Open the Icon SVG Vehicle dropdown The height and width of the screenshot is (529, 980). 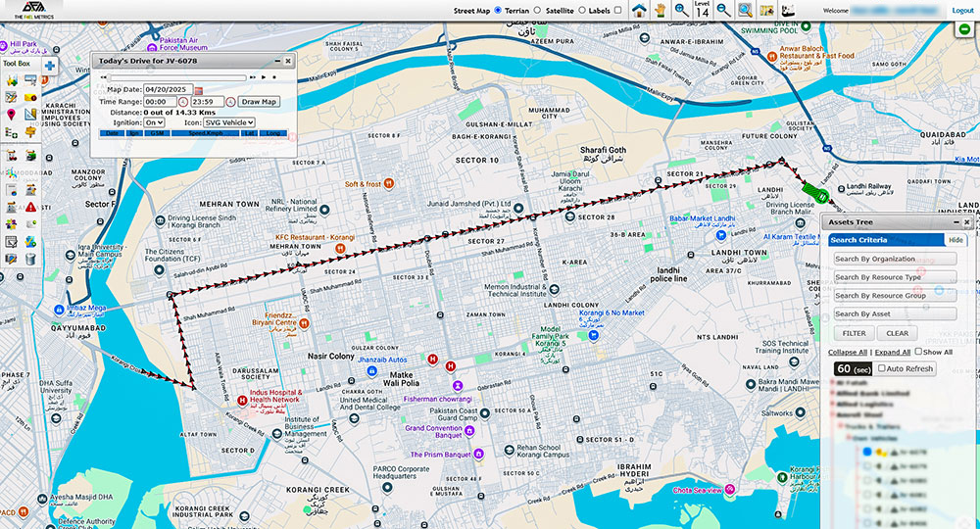click(229, 122)
